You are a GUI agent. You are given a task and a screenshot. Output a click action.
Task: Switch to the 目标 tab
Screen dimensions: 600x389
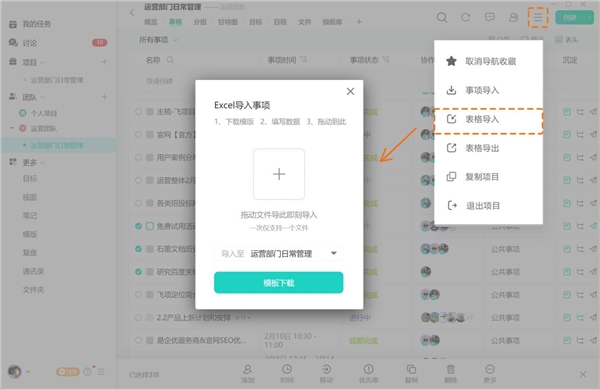(x=256, y=22)
